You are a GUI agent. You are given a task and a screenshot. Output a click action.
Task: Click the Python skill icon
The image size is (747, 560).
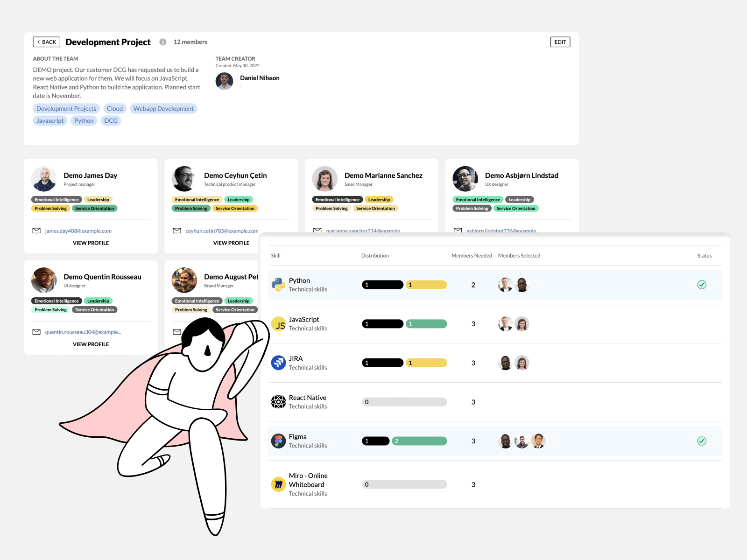[x=278, y=285]
